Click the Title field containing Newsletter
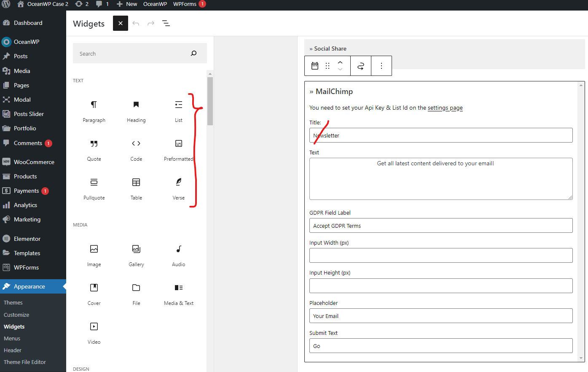This screenshot has width=588, height=372. [441, 135]
